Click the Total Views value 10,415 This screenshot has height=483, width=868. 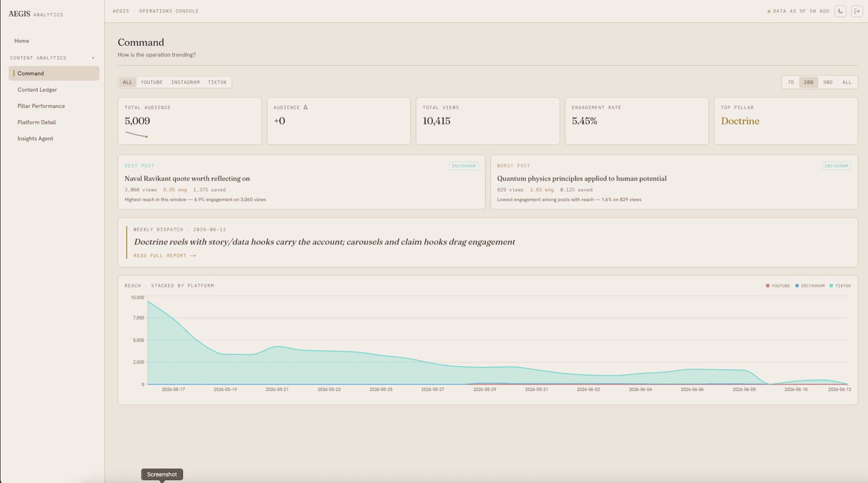437,121
